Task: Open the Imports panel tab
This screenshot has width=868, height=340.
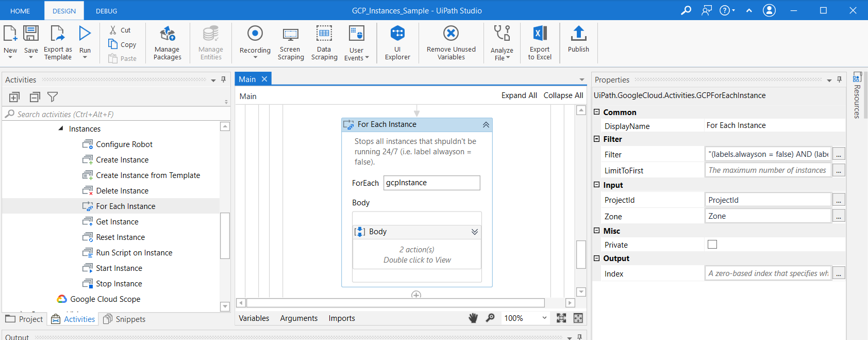Action: (342, 318)
